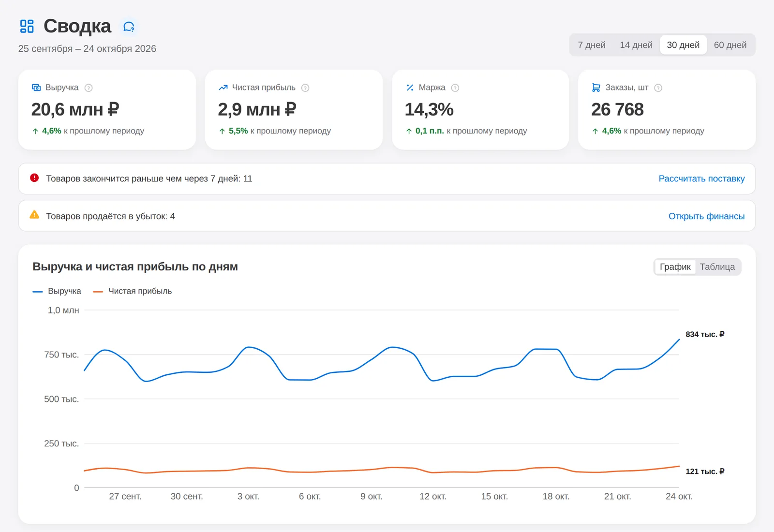Click the alert text Товаров продаётся в убыток: 4
This screenshot has width=774, height=532.
(x=110, y=216)
